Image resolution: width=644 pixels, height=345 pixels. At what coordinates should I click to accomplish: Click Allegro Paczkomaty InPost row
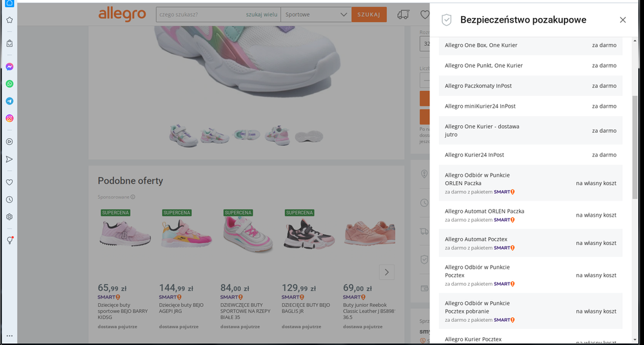point(531,86)
